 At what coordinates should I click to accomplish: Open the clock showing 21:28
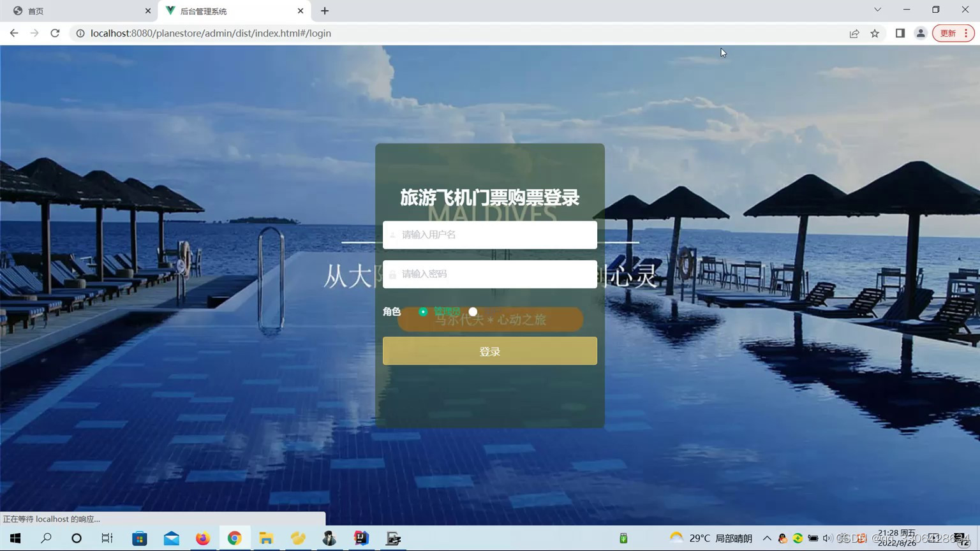[x=897, y=538]
